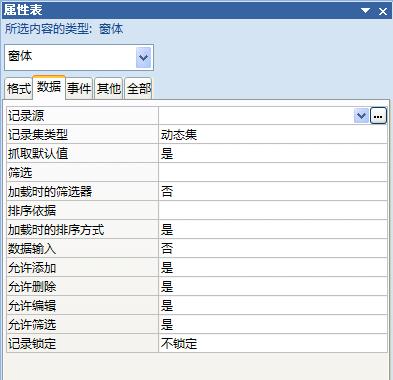Image resolution: width=393 pixels, height=380 pixels.
Task: Click the 记录源 property label
Action: pos(26,116)
